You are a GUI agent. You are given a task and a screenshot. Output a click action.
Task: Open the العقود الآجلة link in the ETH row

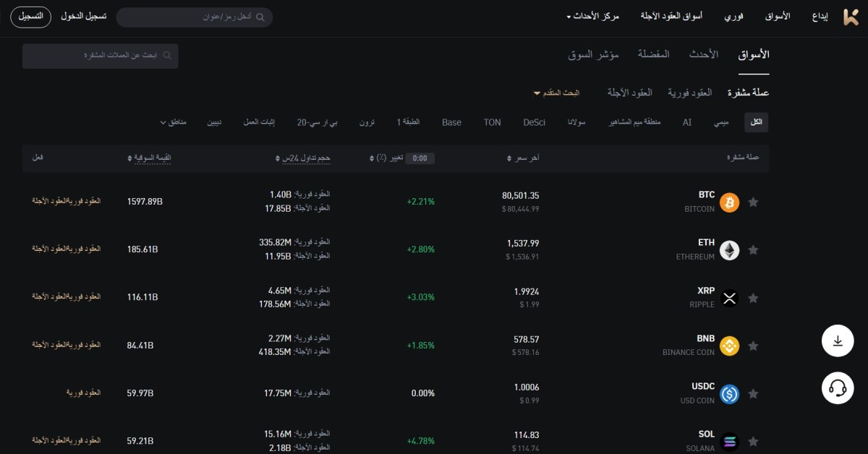49,248
